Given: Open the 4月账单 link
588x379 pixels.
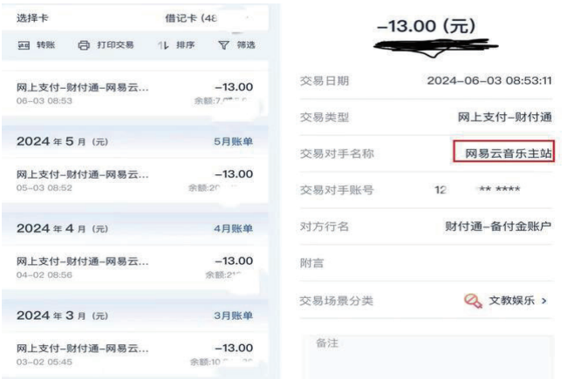Looking at the screenshot, I should coord(233,228).
